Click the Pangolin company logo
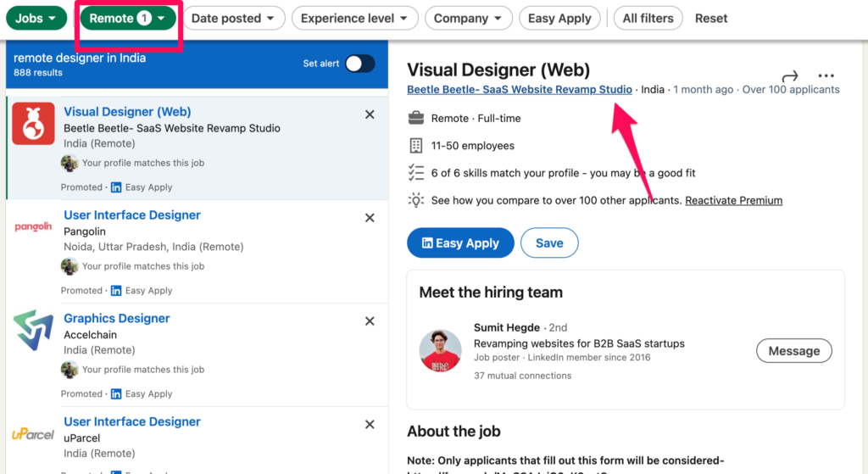Image resolution: width=868 pixels, height=474 pixels. (33, 226)
